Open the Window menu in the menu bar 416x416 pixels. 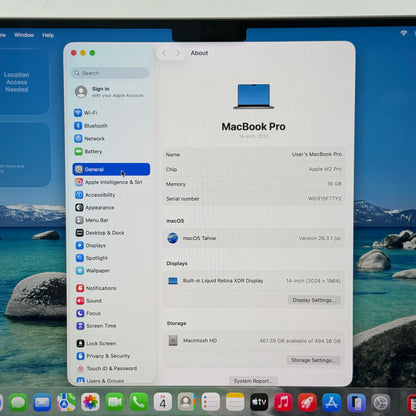click(x=24, y=35)
